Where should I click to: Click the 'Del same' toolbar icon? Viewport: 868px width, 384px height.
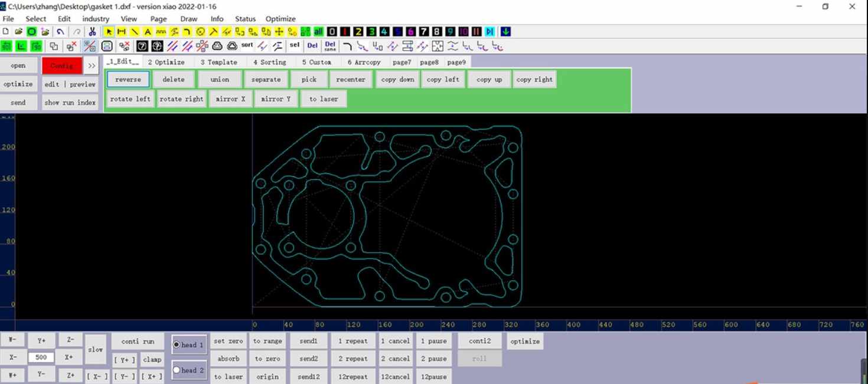pyautogui.click(x=330, y=45)
